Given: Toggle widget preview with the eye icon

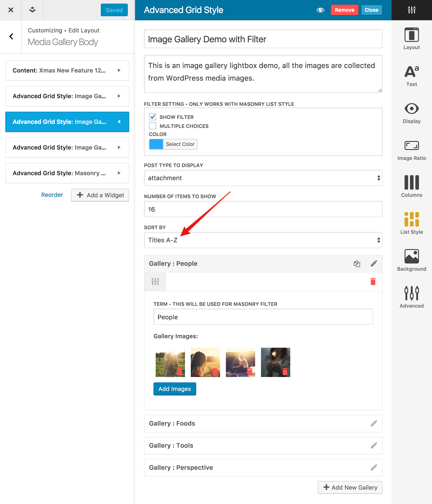Looking at the screenshot, I should (x=320, y=10).
